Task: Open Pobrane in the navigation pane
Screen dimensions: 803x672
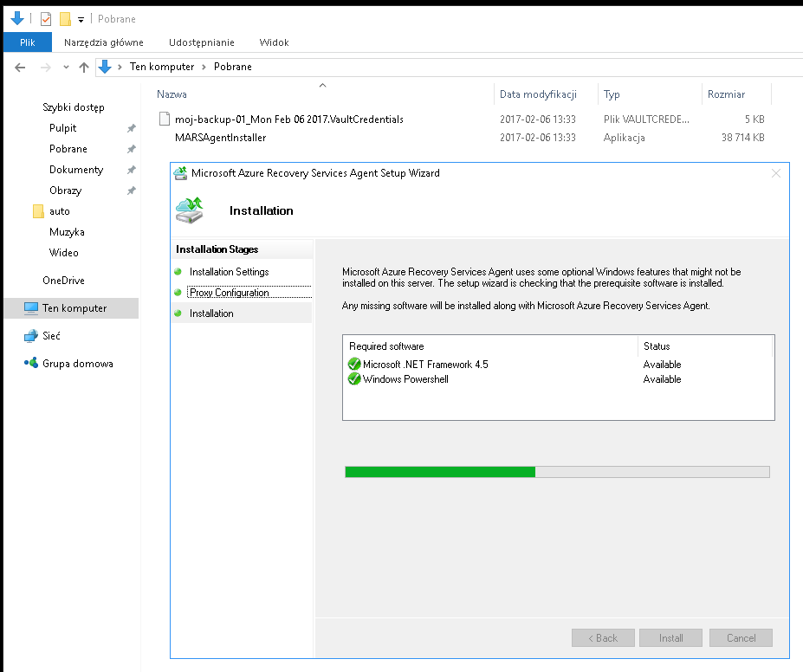Action: pyautogui.click(x=68, y=149)
